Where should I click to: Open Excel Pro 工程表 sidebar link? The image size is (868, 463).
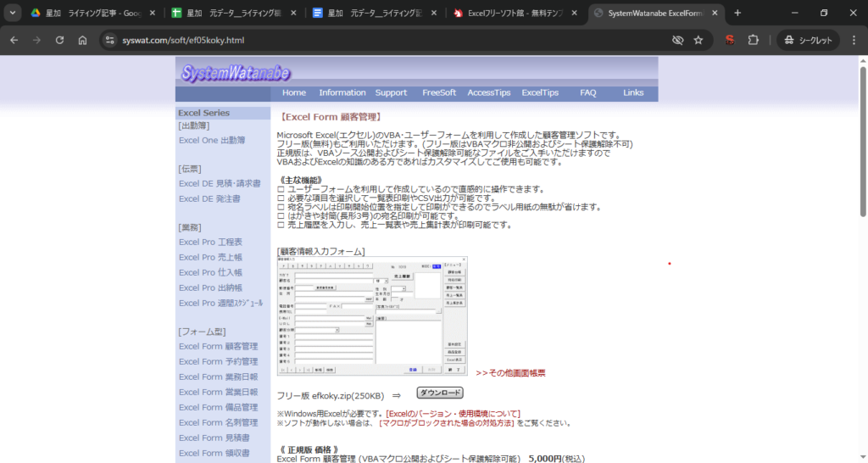click(210, 242)
